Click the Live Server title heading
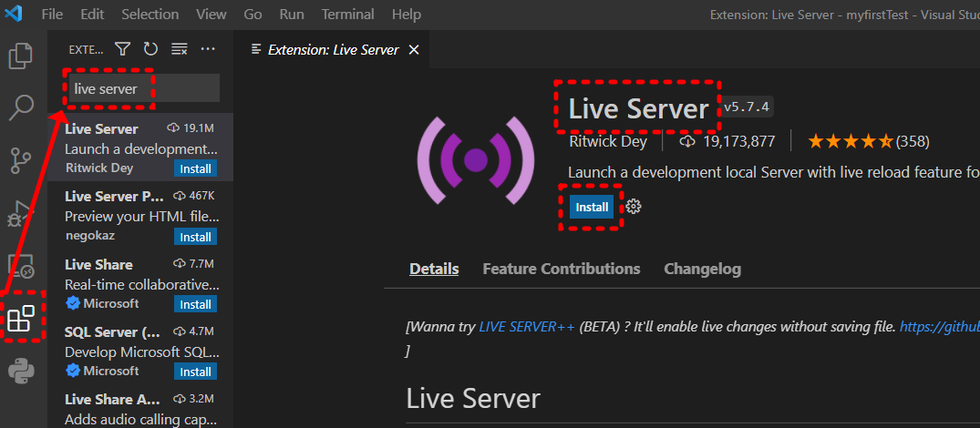The height and width of the screenshot is (428, 980). click(x=638, y=108)
